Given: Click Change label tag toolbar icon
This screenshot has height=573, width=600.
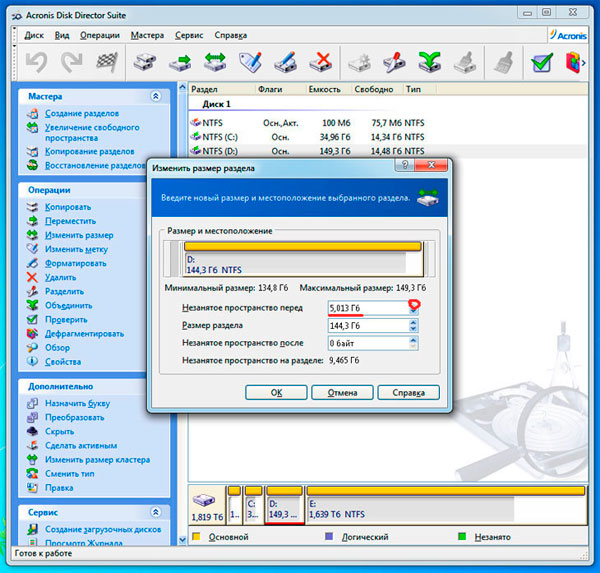Looking at the screenshot, I should (250, 62).
